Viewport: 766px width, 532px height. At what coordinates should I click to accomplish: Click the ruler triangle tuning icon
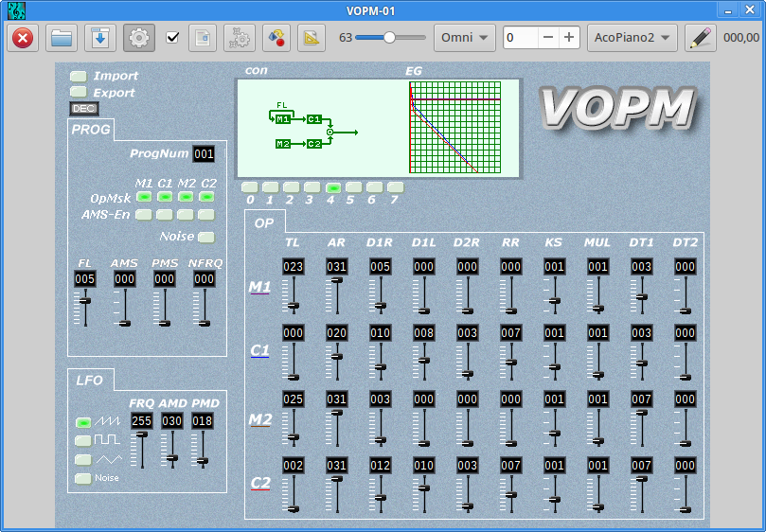[312, 38]
